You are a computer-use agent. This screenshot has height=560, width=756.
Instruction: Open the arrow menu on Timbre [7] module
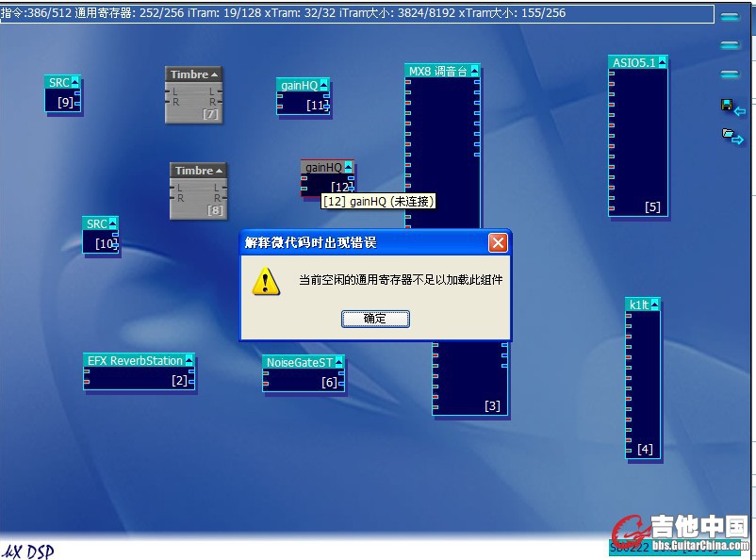pos(215,74)
